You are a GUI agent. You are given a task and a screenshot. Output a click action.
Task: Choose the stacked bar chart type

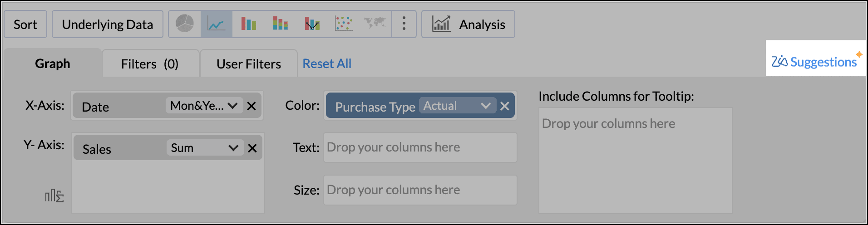(x=280, y=24)
